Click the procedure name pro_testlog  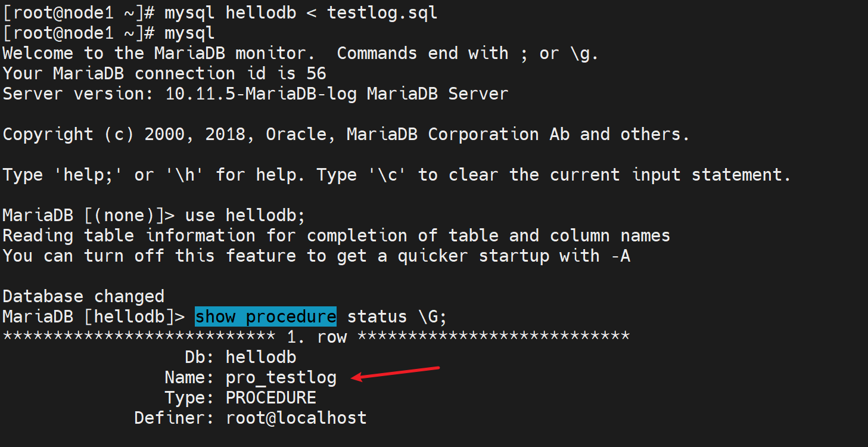[x=281, y=378]
